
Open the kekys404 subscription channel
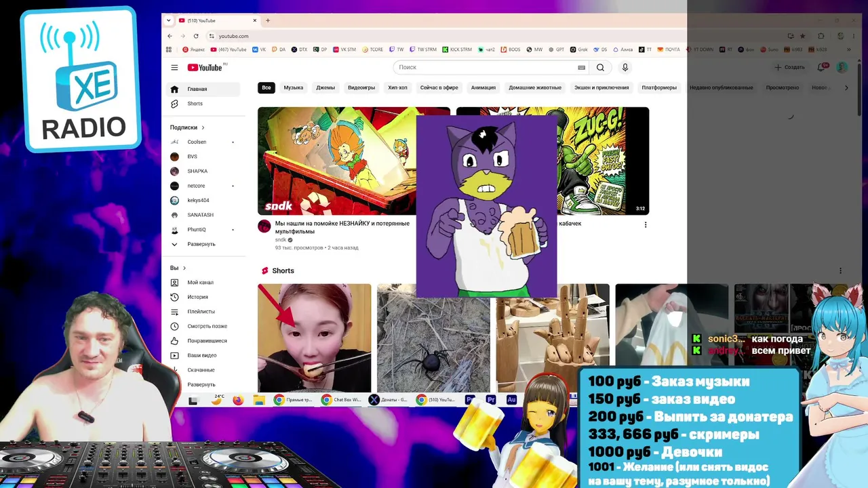[x=203, y=200]
